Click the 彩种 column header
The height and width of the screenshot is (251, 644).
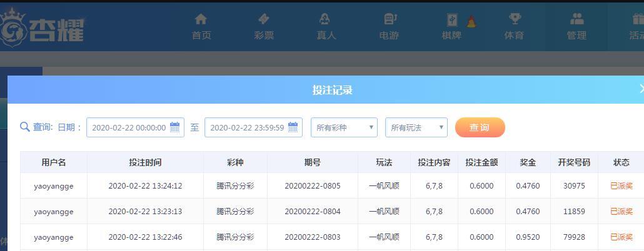235,162
